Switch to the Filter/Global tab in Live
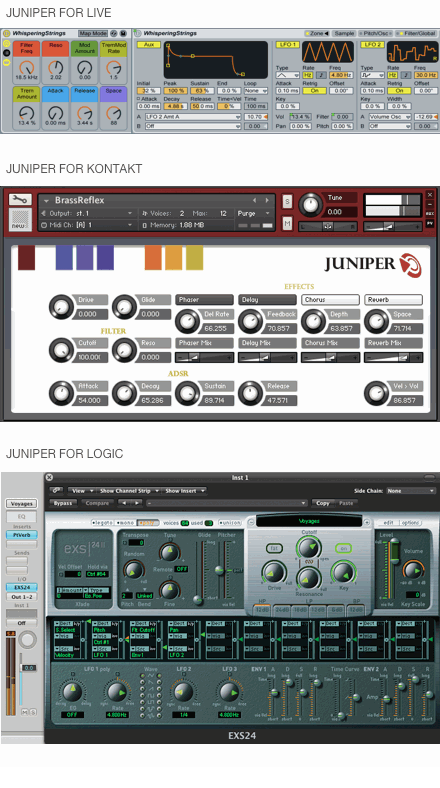The height and width of the screenshot is (788, 440). [x=417, y=33]
